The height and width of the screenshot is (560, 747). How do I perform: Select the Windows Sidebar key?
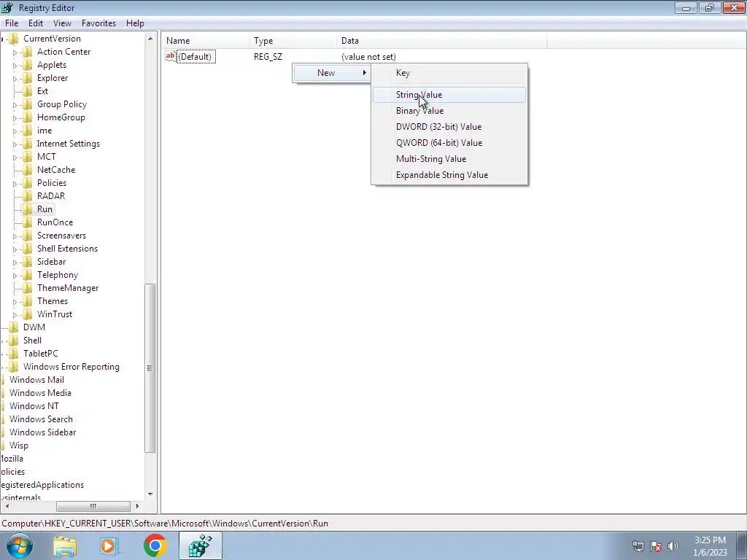[x=43, y=432]
